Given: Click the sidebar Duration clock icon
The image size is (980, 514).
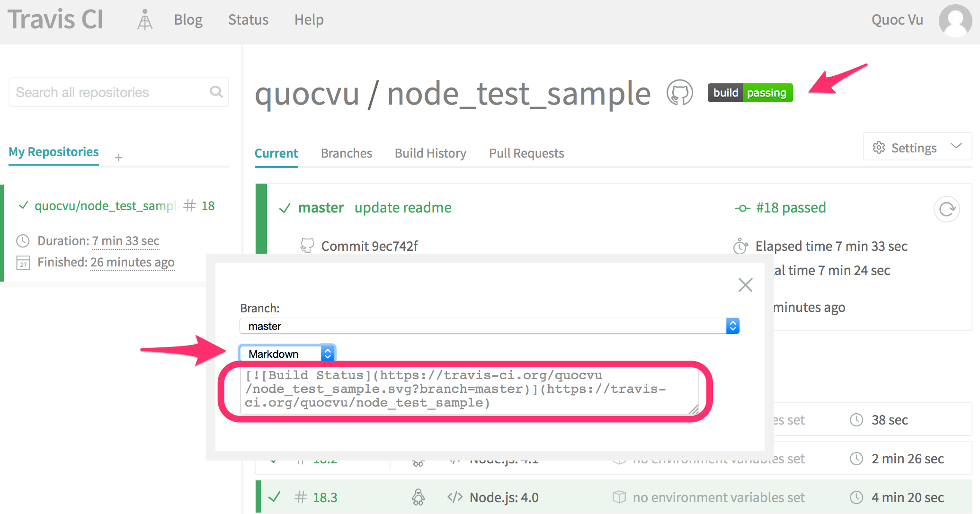Looking at the screenshot, I should point(23,241).
